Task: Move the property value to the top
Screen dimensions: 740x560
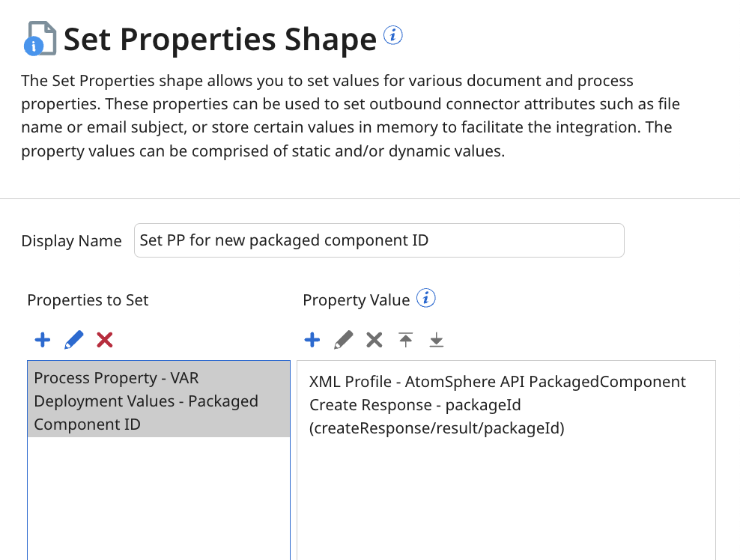Action: [x=405, y=340]
